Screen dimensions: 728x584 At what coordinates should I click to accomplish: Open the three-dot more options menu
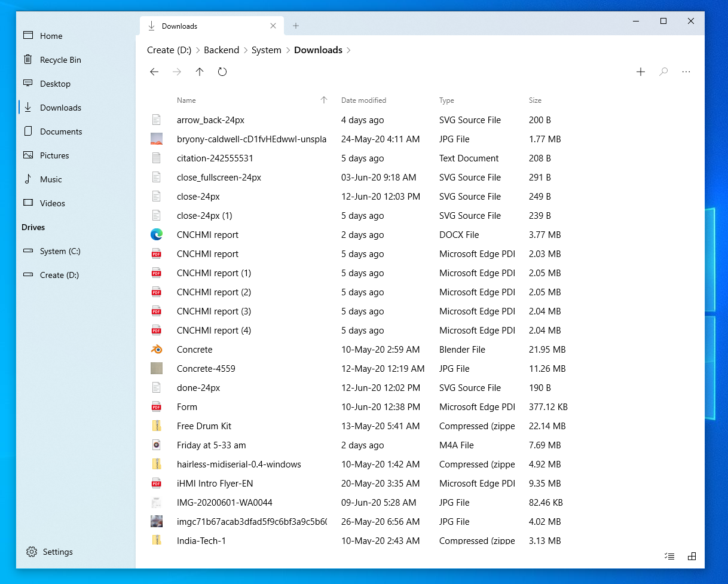click(x=686, y=72)
